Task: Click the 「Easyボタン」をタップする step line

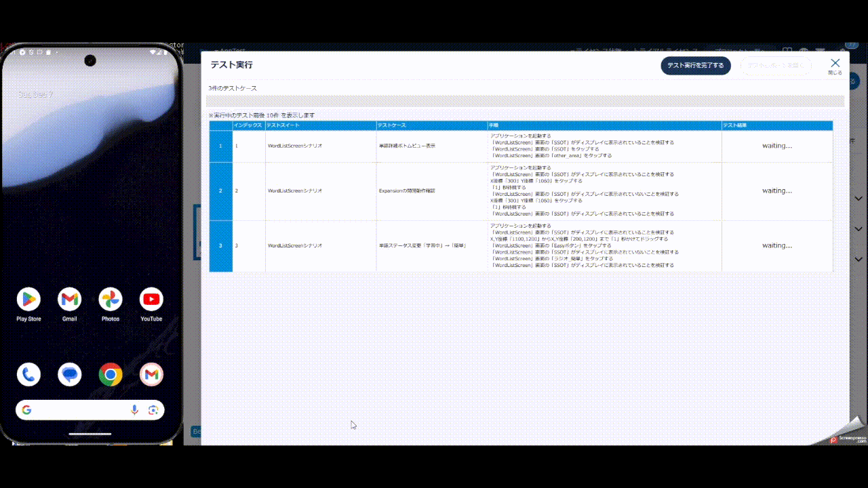Action: click(551, 245)
